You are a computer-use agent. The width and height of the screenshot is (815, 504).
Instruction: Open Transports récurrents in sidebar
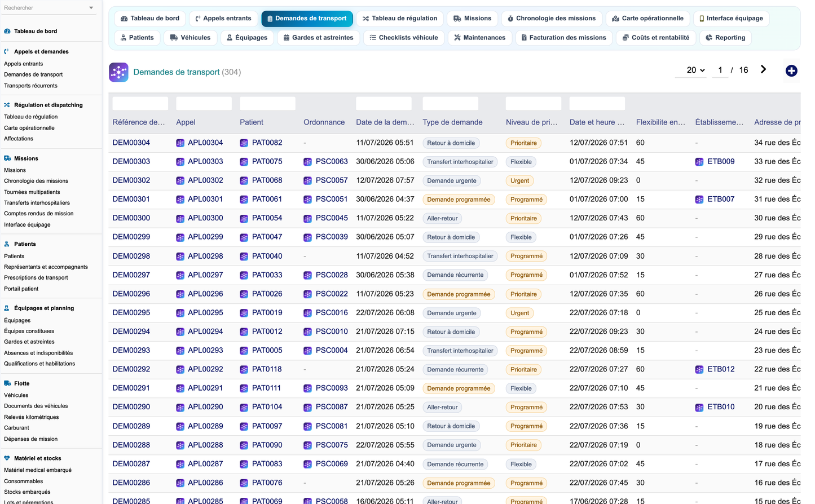point(30,86)
